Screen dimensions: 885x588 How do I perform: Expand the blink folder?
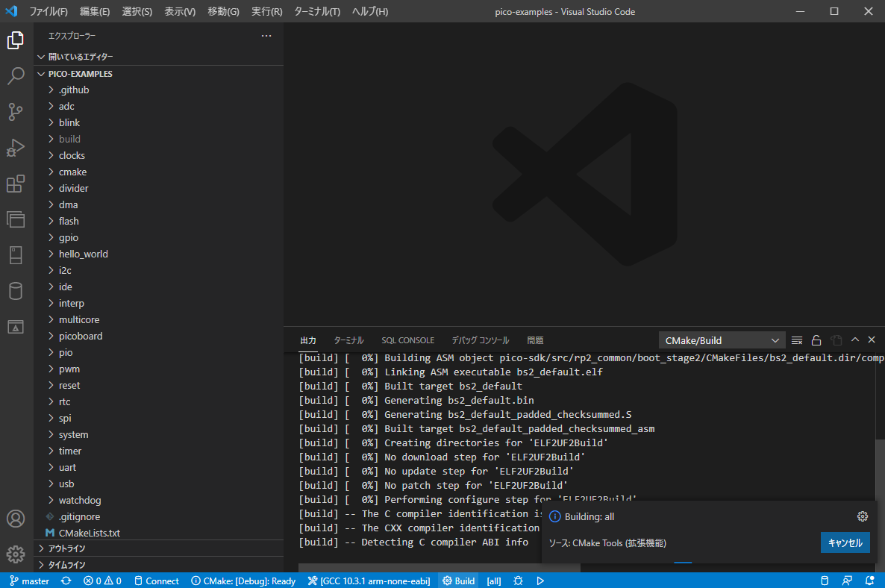coord(69,122)
